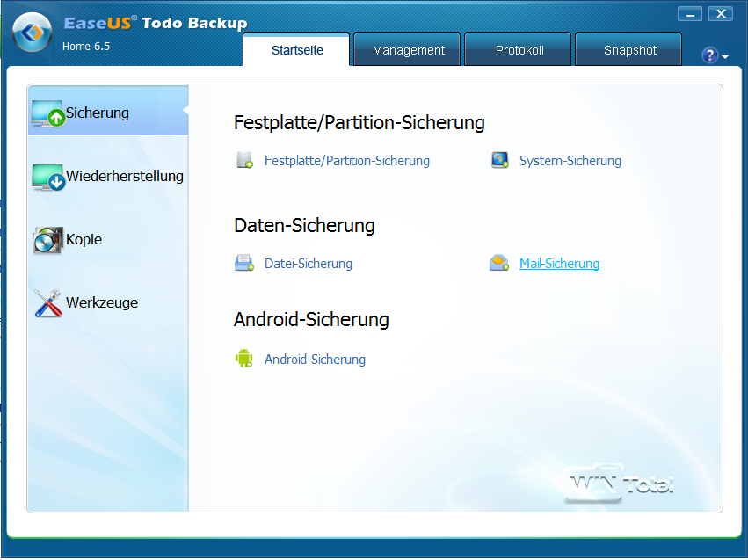Click the Wiederherstellung monitor icon with down arrow

[48, 177]
